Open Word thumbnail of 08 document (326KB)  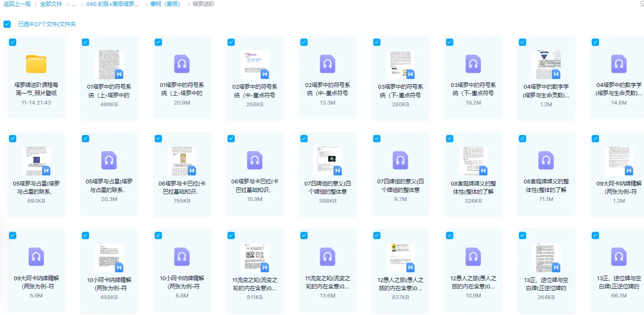click(x=473, y=161)
